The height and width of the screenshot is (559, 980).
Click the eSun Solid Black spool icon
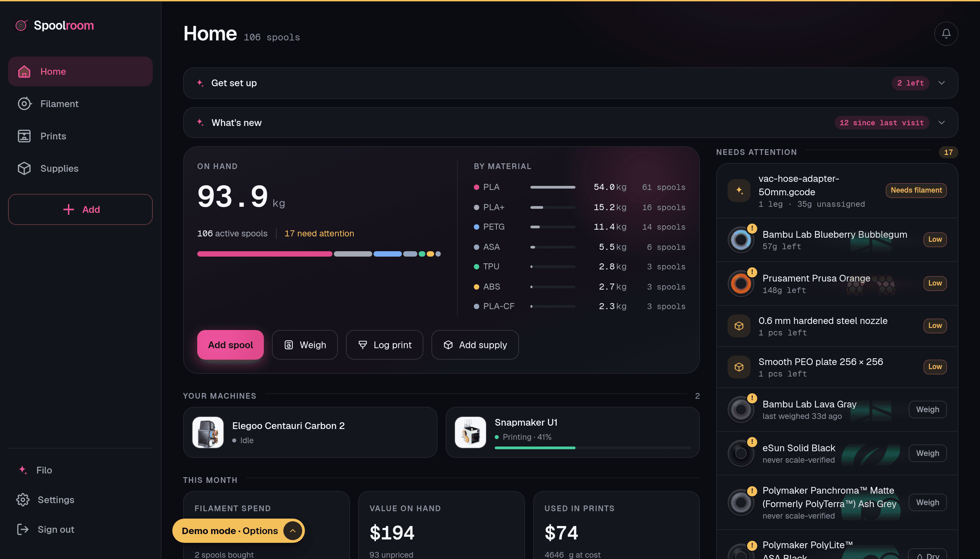741,453
